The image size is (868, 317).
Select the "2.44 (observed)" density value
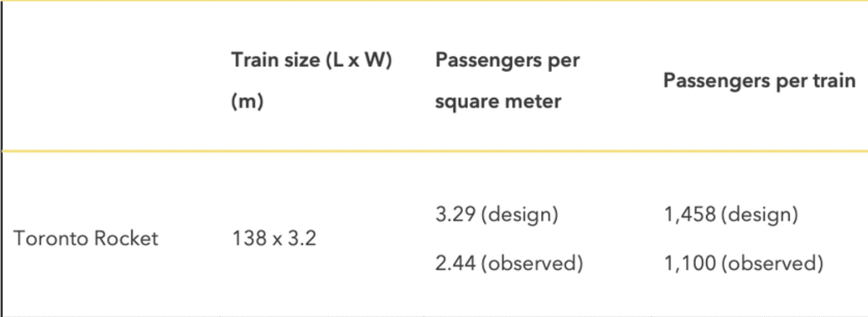[509, 263]
